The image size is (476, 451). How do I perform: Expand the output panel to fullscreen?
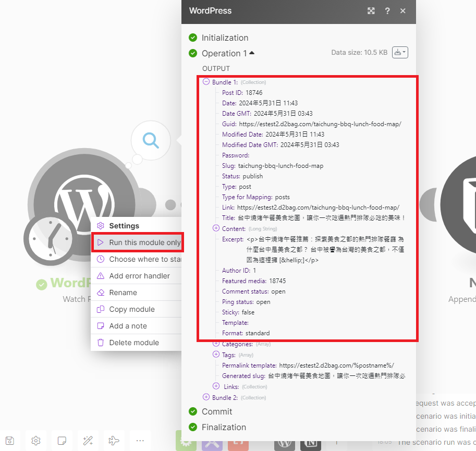click(x=371, y=11)
